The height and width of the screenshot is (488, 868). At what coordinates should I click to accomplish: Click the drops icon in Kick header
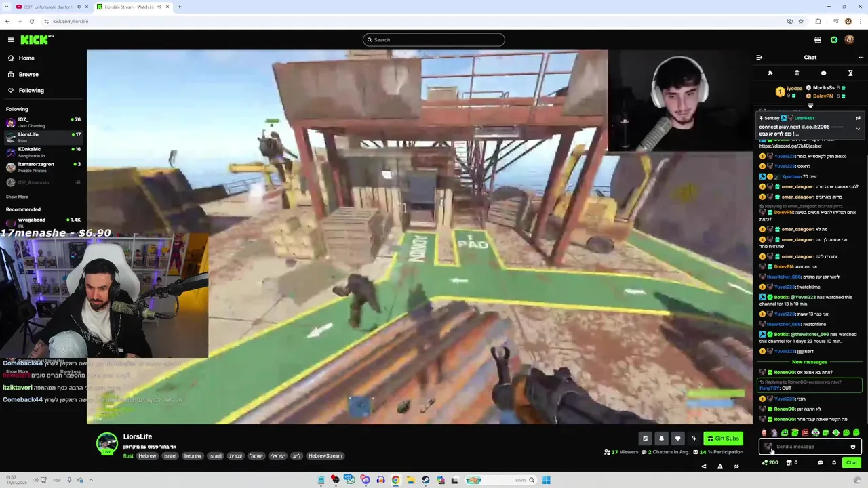click(818, 40)
